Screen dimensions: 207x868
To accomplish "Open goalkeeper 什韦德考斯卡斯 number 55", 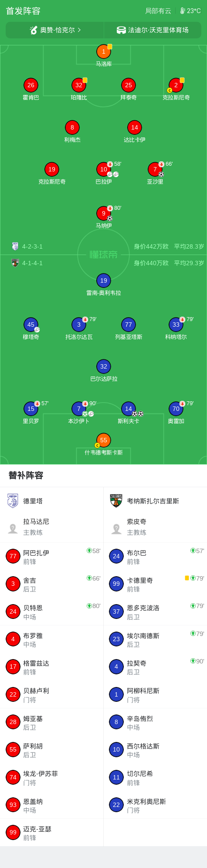I will click(x=104, y=440).
